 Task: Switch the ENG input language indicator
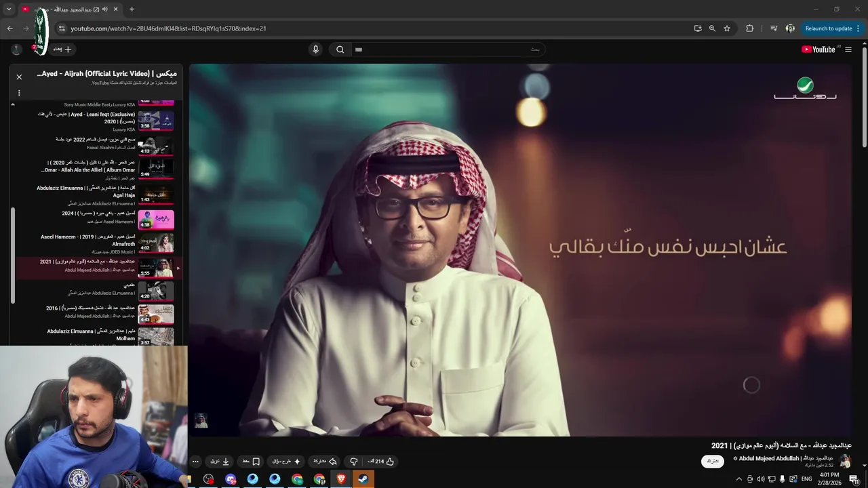806,479
